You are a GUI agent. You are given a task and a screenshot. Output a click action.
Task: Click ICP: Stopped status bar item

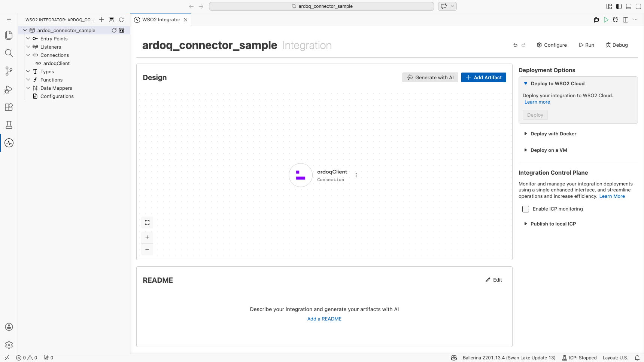[x=579, y=358]
